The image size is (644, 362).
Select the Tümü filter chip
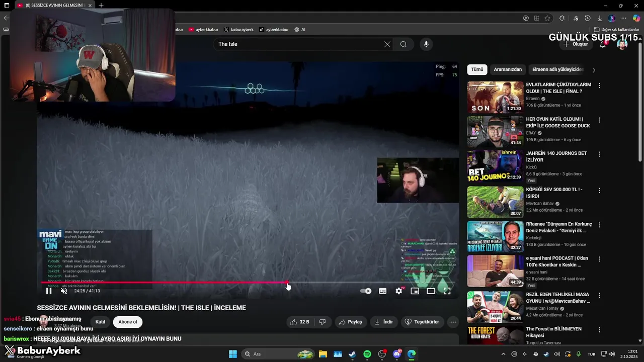tap(477, 69)
